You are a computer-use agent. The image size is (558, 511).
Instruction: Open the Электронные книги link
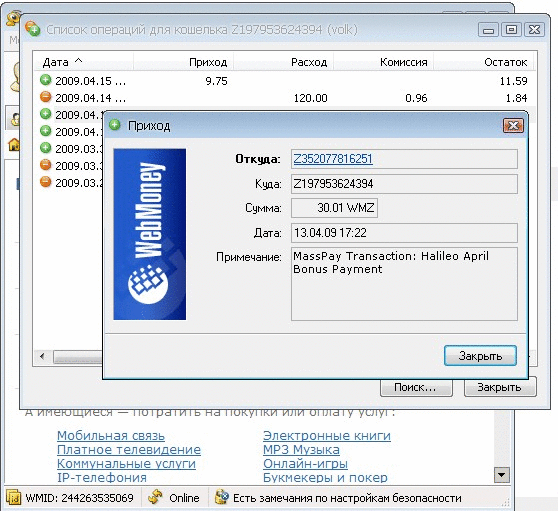[x=327, y=436]
